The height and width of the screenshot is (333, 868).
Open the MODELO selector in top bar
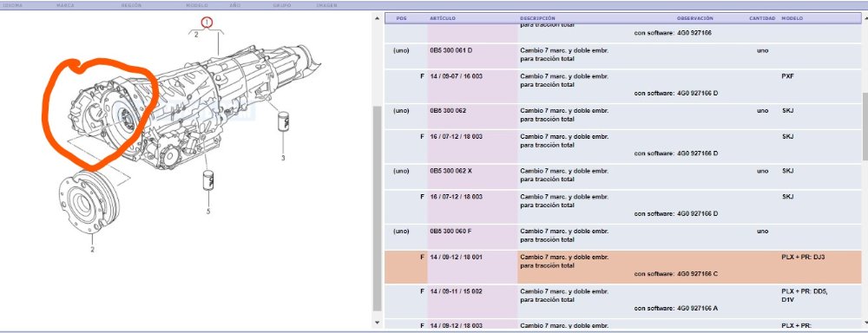pyautogui.click(x=197, y=5)
